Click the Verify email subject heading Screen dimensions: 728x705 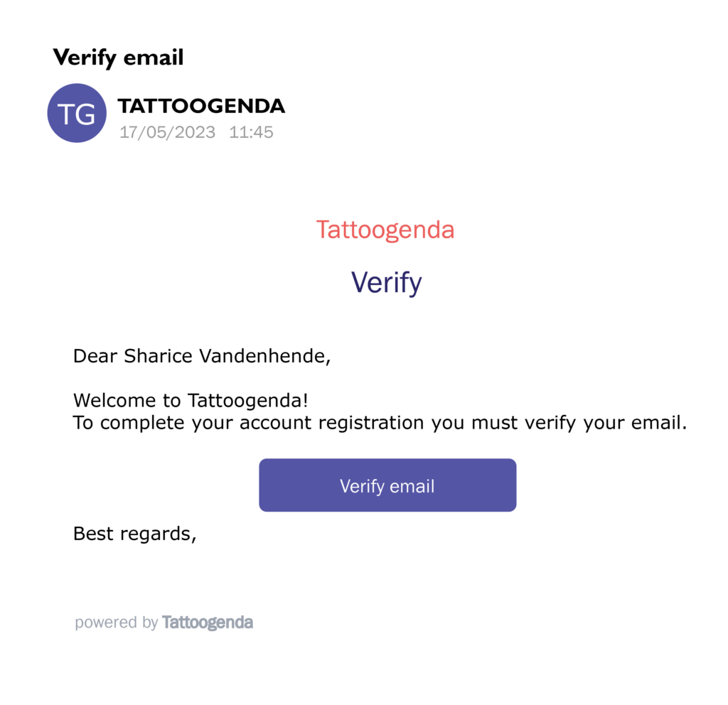click(x=118, y=58)
